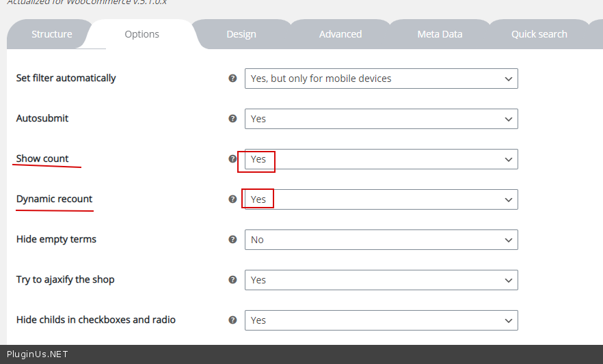The image size is (603, 364).
Task: Click help icon for Try to ajaxify the shop
Action: tap(232, 280)
